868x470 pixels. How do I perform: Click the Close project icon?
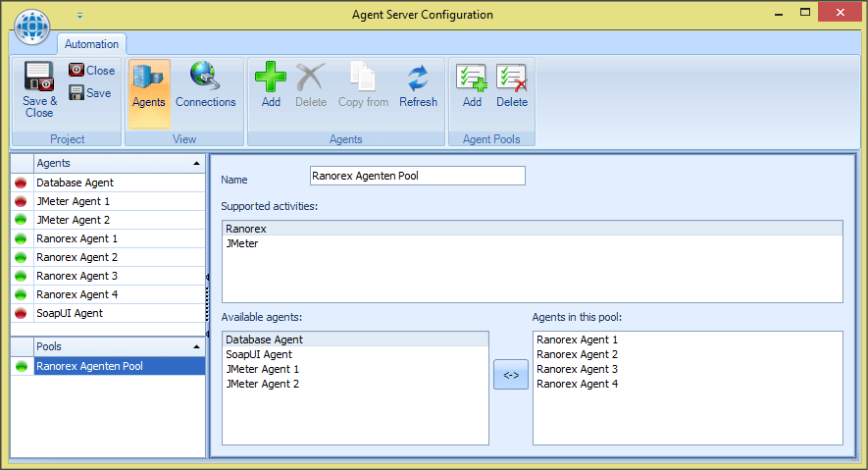tap(77, 70)
